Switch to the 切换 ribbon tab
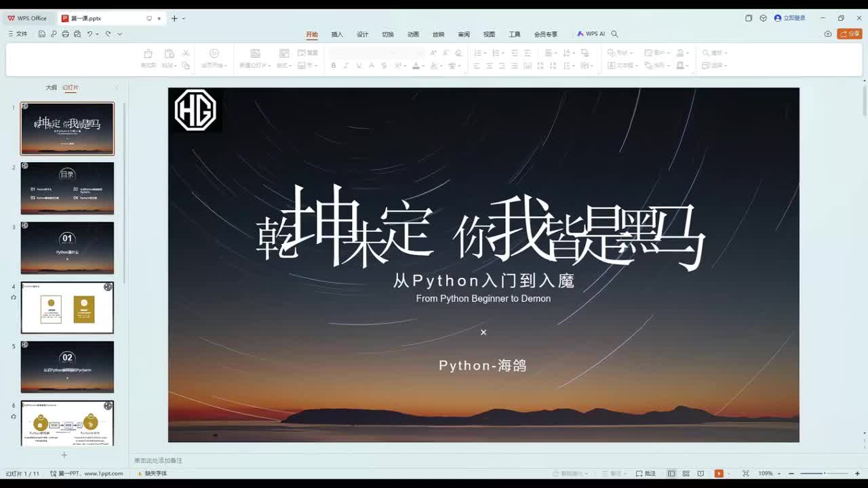The width and height of the screenshot is (868, 488). coord(388,34)
